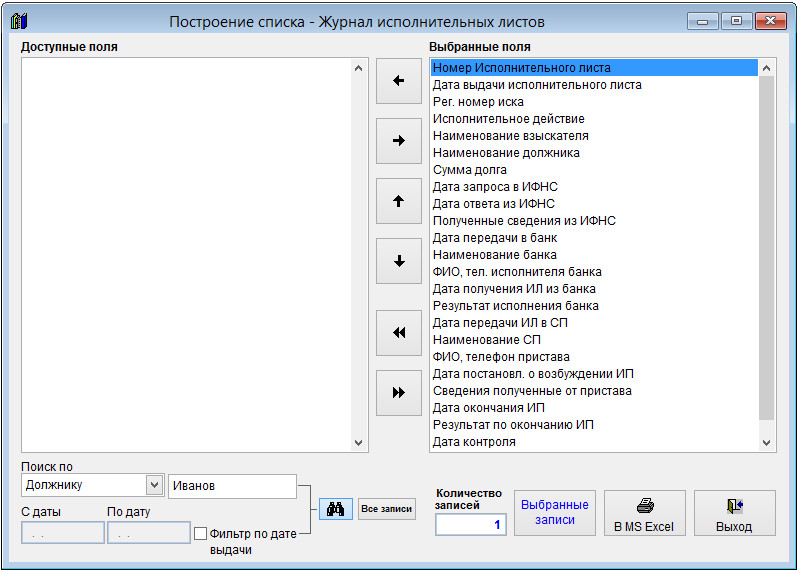Select the Наименование взыскателя field
This screenshot has height=570, width=800.
(x=594, y=136)
